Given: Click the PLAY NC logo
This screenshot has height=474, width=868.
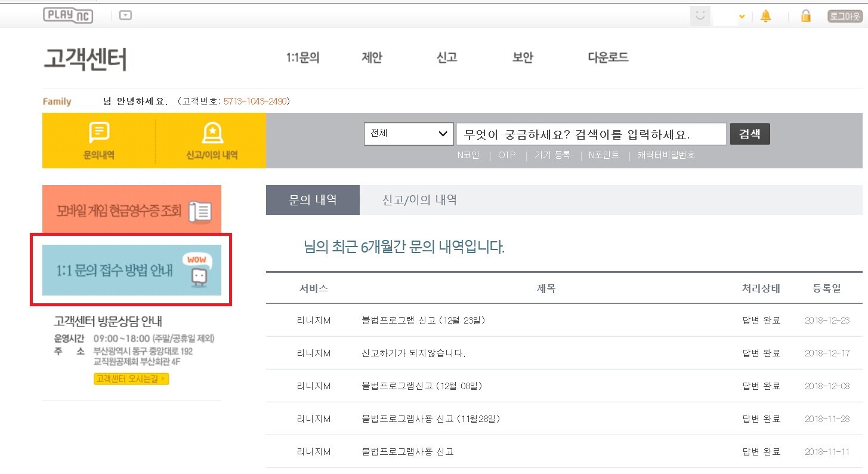Looking at the screenshot, I should point(68,15).
